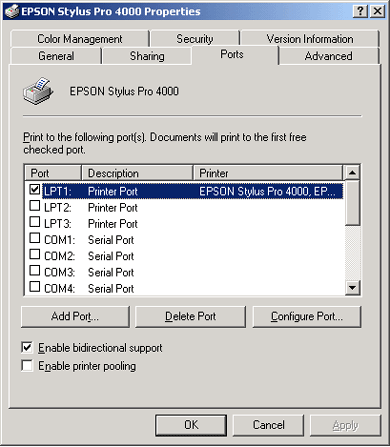
Task: Uncheck the LPT1 port checkbox
Action: [35, 190]
